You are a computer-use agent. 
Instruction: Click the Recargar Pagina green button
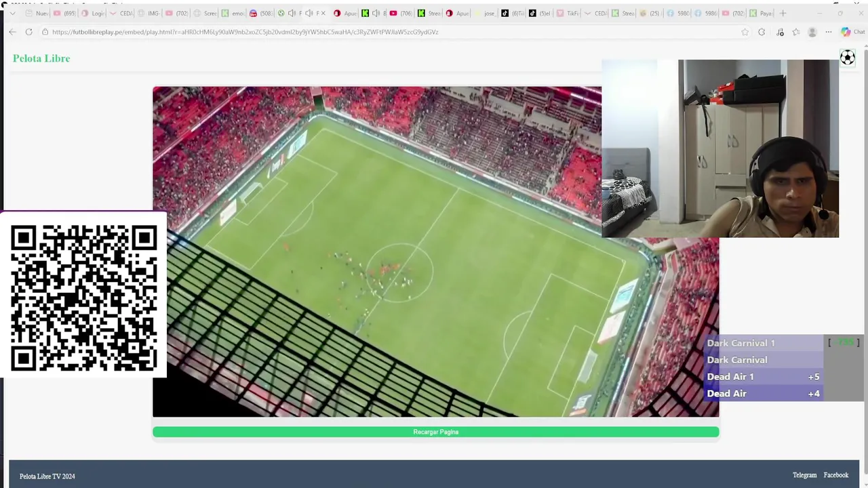point(435,432)
